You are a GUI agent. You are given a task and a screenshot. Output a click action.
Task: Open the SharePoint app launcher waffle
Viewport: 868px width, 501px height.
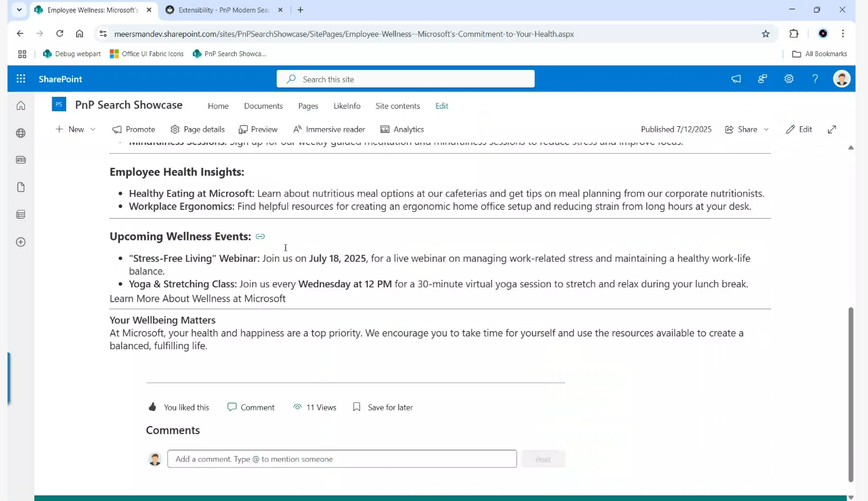[x=21, y=79]
